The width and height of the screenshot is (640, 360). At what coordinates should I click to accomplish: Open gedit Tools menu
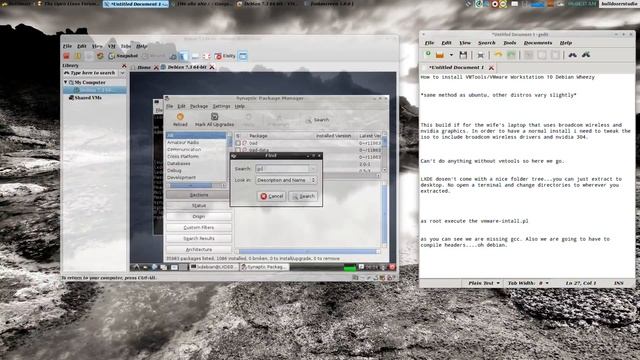pos(509,42)
